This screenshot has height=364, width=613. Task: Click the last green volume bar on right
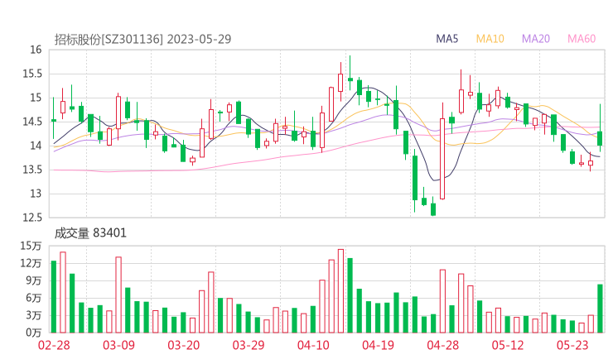[x=600, y=309]
